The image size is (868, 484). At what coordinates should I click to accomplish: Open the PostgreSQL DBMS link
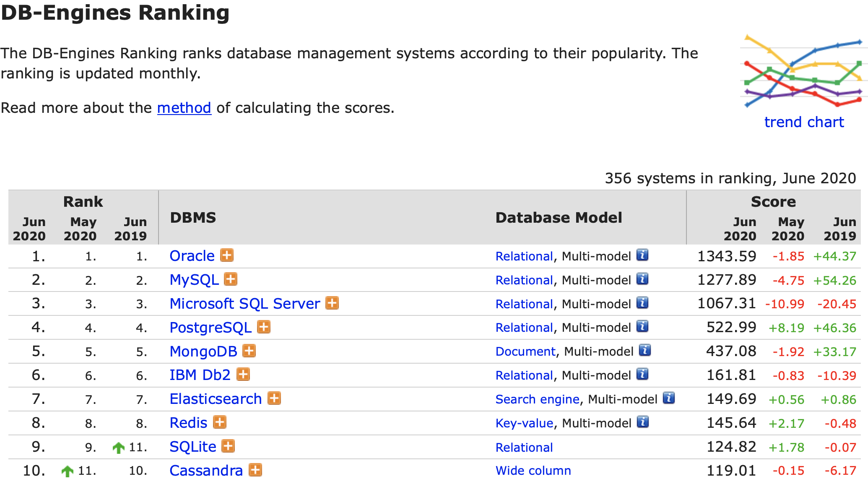pyautogui.click(x=211, y=328)
